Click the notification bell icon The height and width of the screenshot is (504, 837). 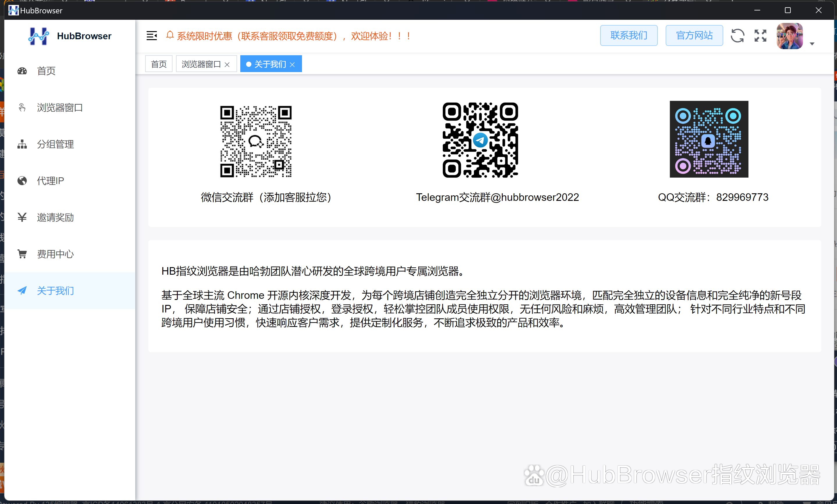pos(170,35)
